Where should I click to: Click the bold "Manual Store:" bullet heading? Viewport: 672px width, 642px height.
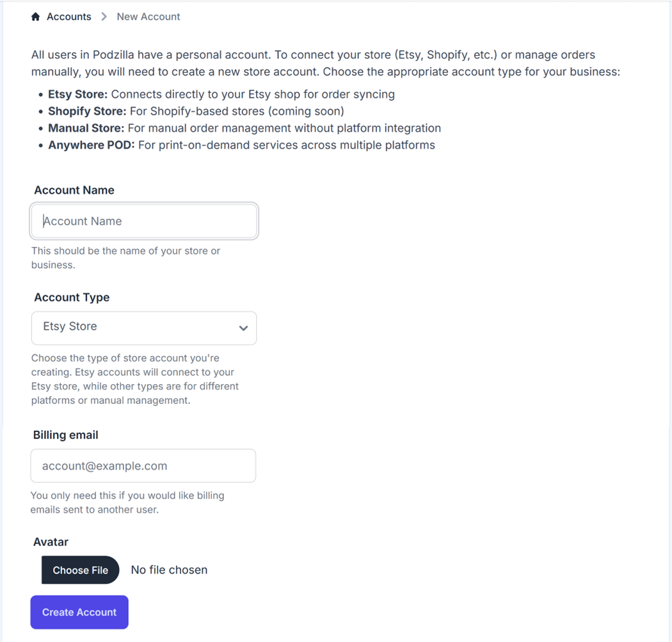[86, 128]
